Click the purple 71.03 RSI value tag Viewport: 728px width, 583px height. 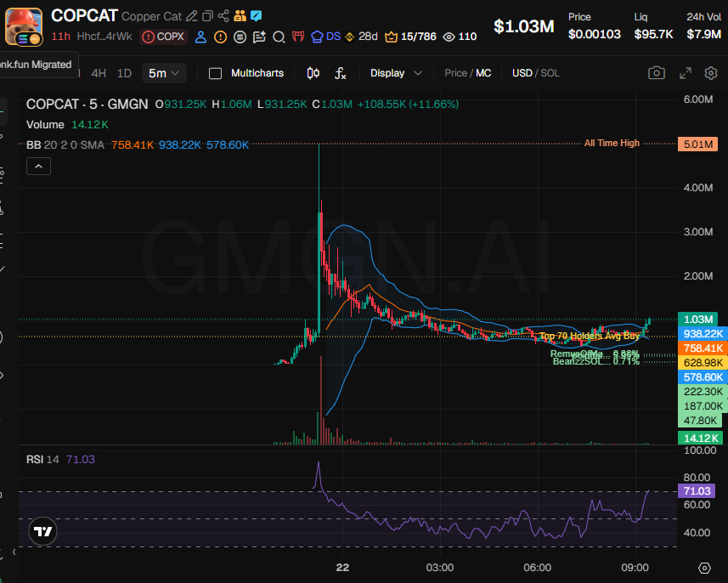pyautogui.click(x=697, y=491)
